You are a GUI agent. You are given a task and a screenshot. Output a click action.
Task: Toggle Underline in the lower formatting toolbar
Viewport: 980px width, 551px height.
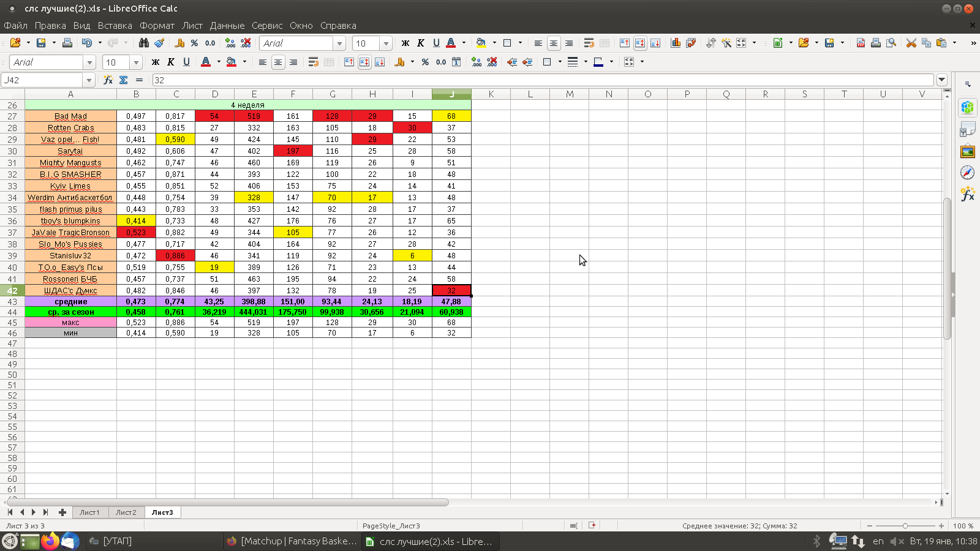[187, 62]
